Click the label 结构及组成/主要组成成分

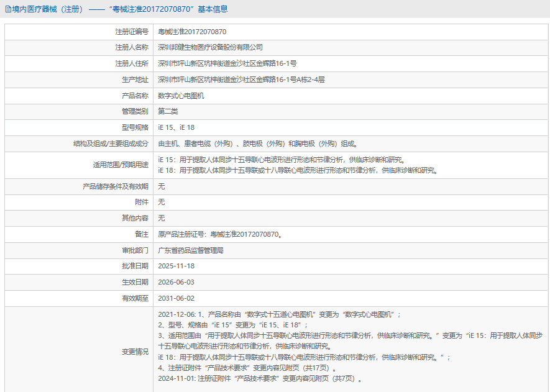pos(111,144)
